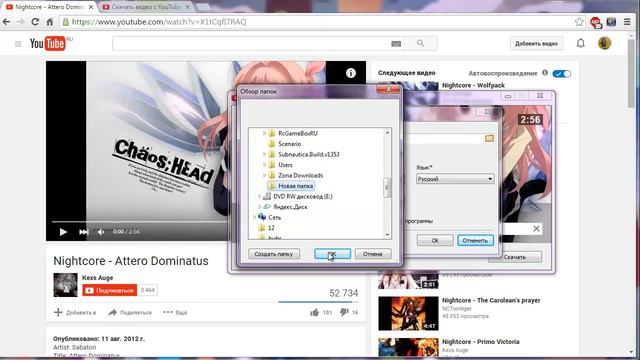The image size is (640, 360).
Task: Open the Kexs Auge channel link
Action: pos(98,278)
